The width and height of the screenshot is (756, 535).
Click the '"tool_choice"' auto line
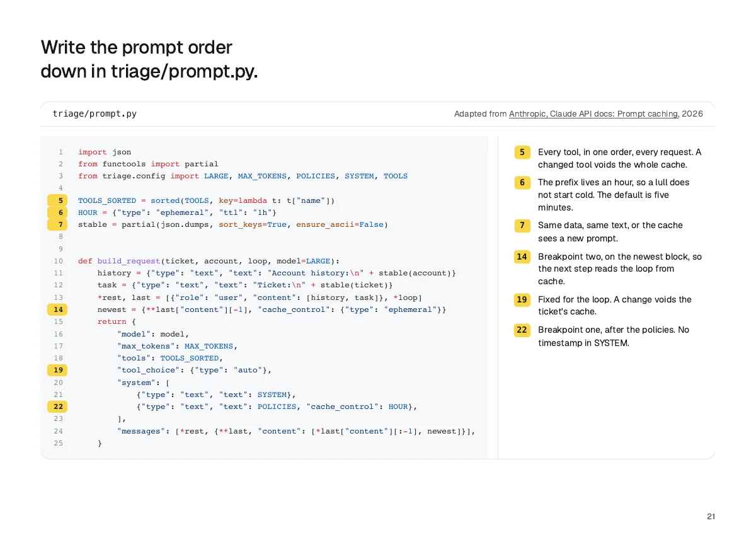pyautogui.click(x=194, y=370)
